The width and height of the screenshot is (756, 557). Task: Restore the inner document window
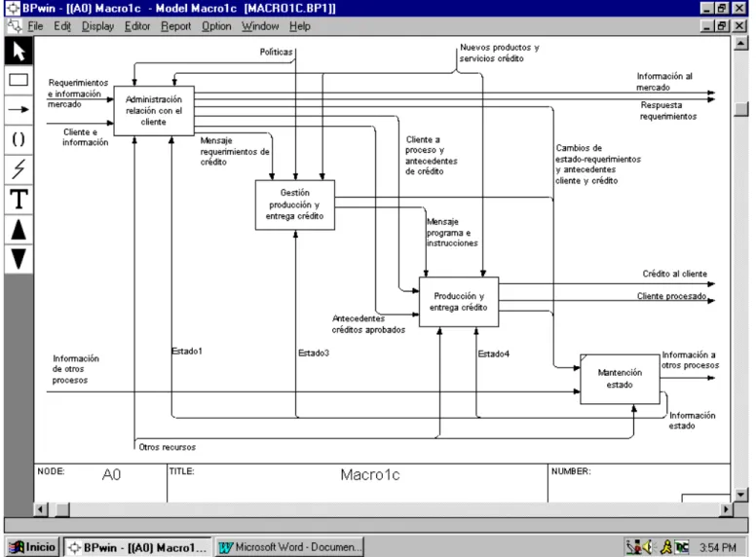(722, 26)
